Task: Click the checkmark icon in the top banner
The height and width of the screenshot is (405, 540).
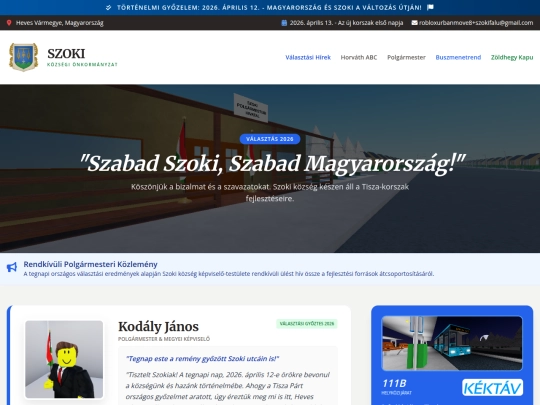Action: tap(108, 7)
